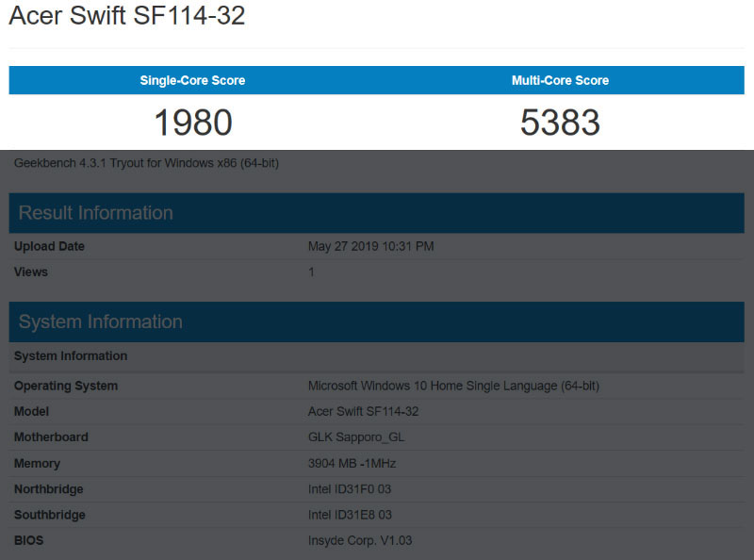Select the multi-core score value 5383
The image size is (754, 560).
(560, 123)
